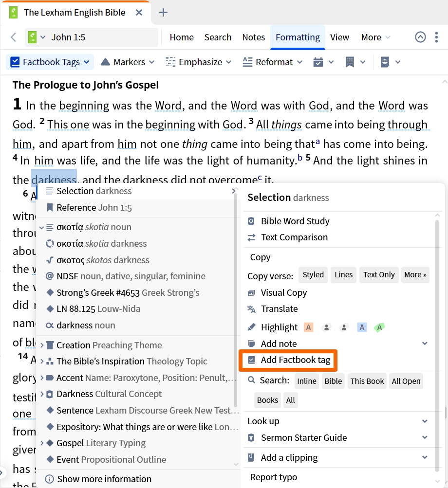
Task: Search Inline for darkness
Action: coord(307,381)
